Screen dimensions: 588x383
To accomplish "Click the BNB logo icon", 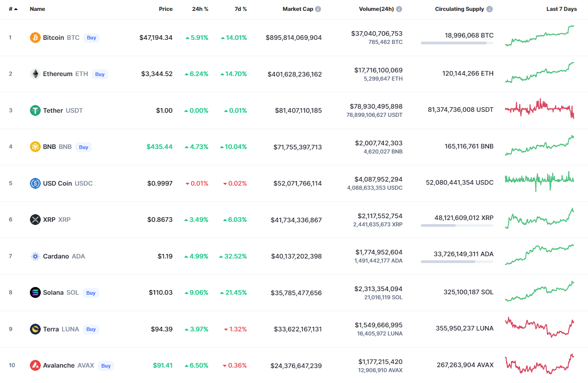I will 35,147.
